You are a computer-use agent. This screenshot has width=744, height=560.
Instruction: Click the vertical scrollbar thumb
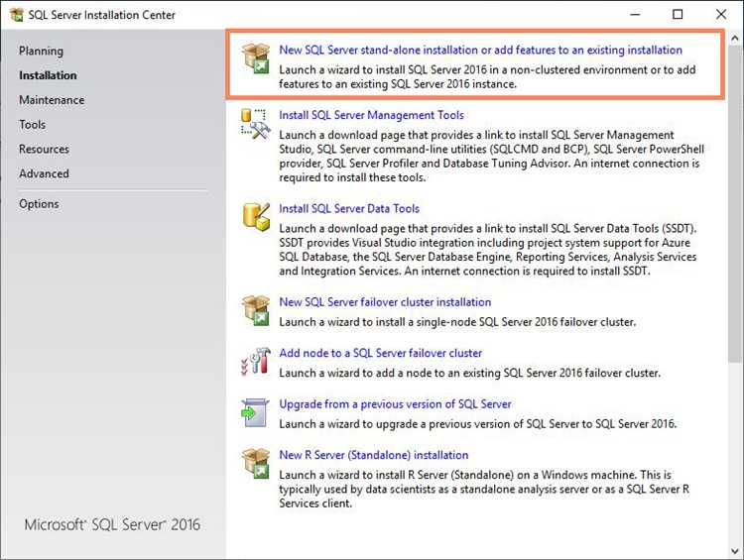point(735,204)
